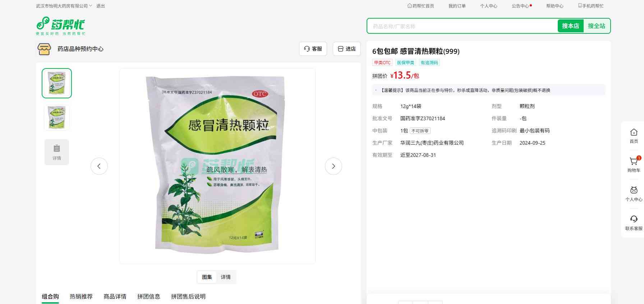The width and height of the screenshot is (644, 304).
Task: Open the 公告中心 link with red dot
Action: click(521, 6)
